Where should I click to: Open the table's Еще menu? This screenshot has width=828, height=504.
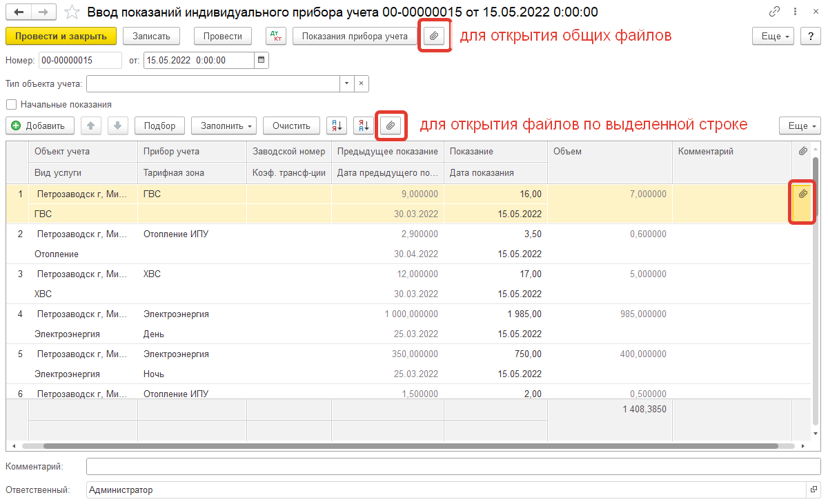coord(799,125)
